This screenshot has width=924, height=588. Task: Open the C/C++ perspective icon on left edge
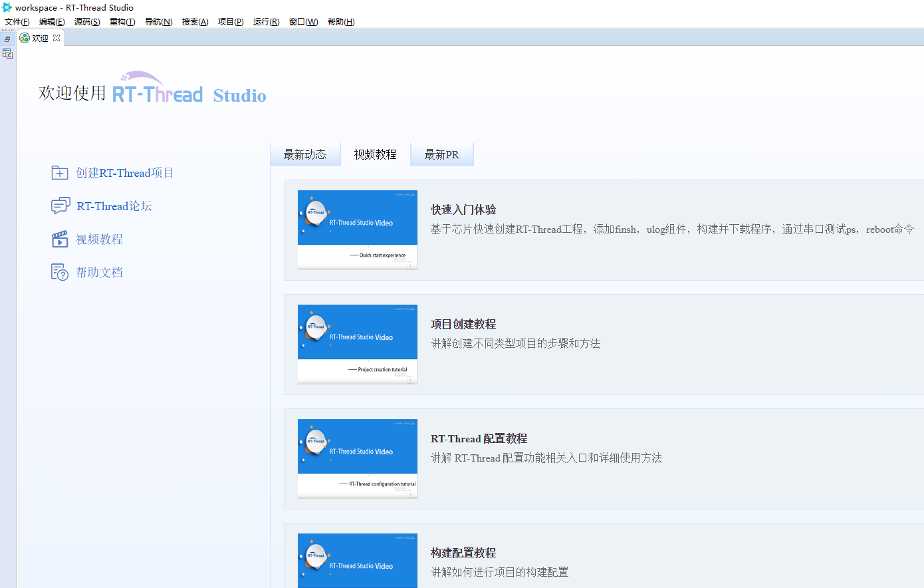click(7, 53)
